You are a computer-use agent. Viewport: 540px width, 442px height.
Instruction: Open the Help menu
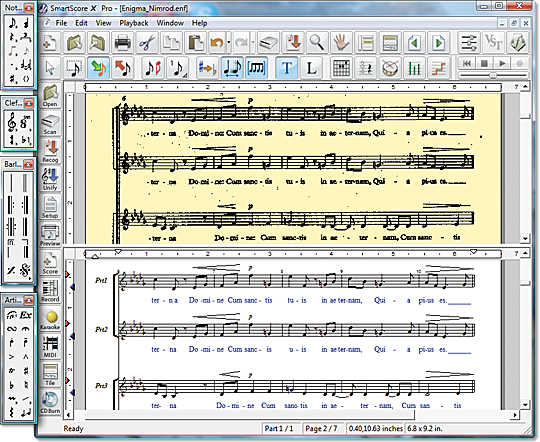click(x=199, y=23)
